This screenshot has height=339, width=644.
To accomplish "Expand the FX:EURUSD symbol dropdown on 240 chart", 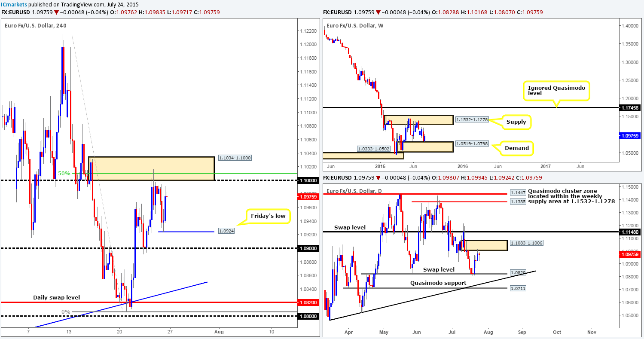I will [x=15, y=12].
